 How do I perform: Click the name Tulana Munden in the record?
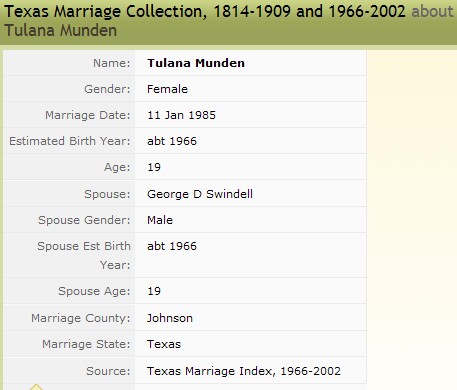point(196,63)
